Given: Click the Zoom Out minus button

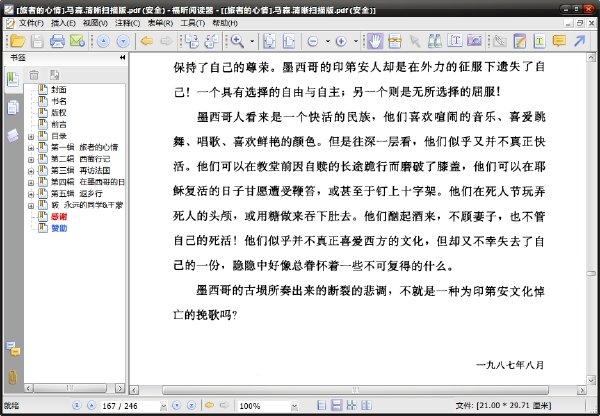Looking at the screenshot, I should click(x=313, y=41).
